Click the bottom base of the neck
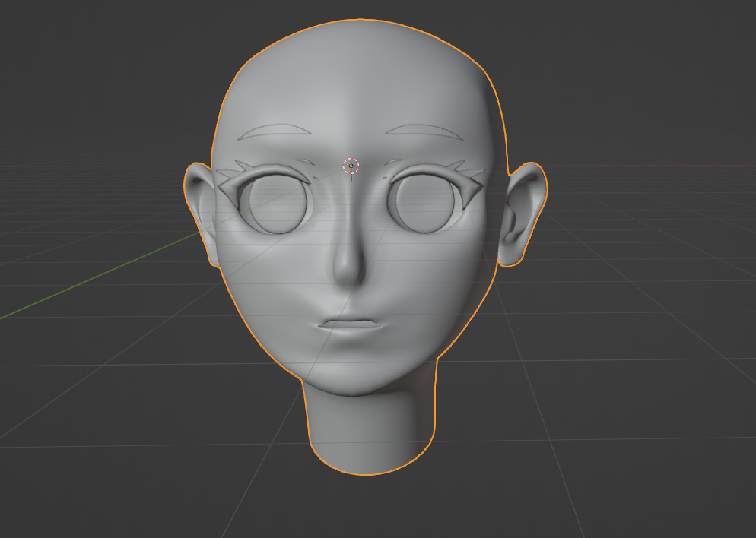Image resolution: width=756 pixels, height=538 pixels. [370, 465]
